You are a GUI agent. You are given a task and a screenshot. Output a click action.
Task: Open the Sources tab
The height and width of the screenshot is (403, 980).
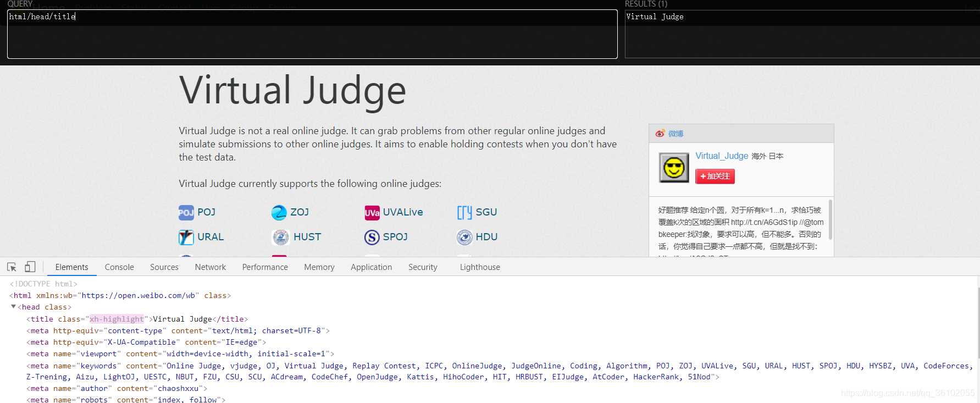point(164,267)
